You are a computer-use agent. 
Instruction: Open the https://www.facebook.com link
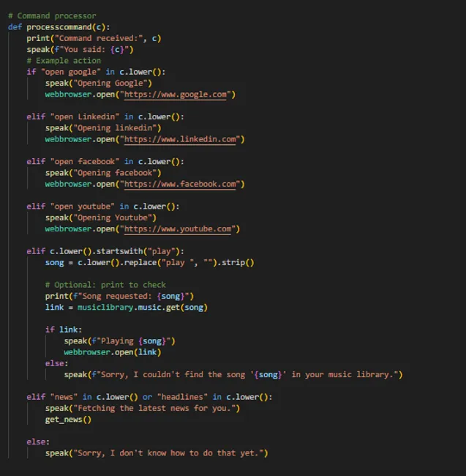coord(184,184)
